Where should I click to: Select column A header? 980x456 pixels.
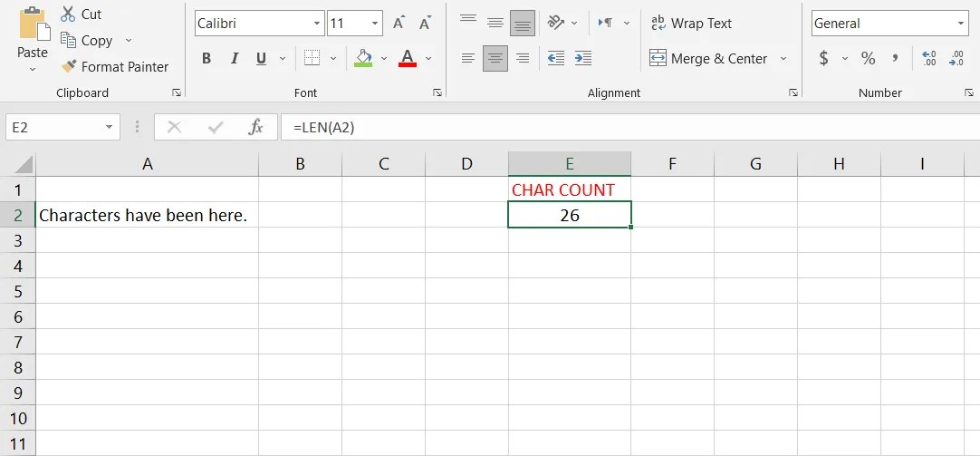pos(148,164)
